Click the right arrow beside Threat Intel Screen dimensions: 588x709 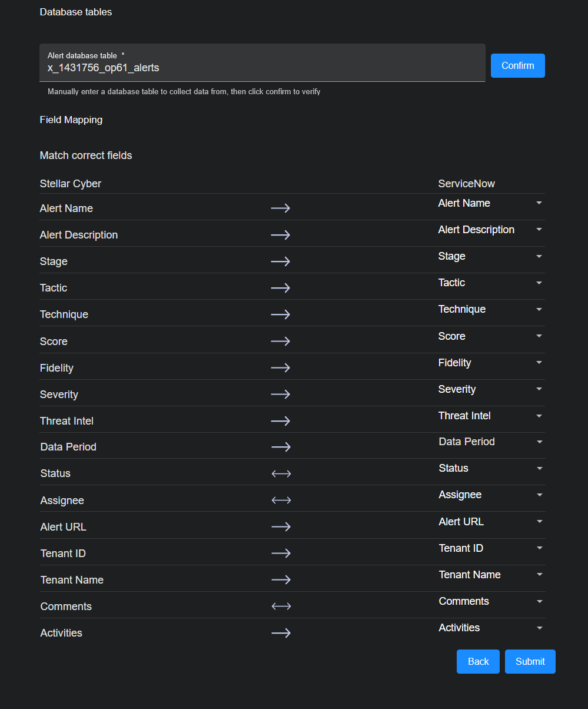coord(280,420)
